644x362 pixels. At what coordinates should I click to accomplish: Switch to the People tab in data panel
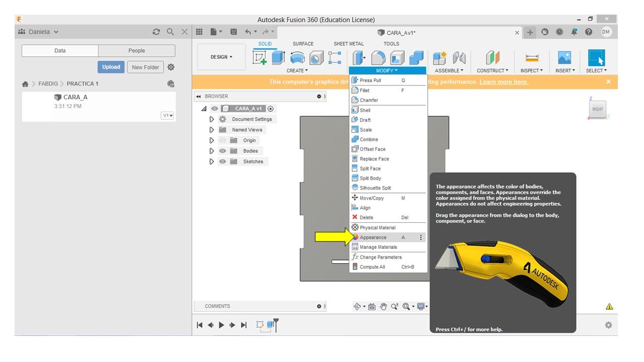click(136, 50)
